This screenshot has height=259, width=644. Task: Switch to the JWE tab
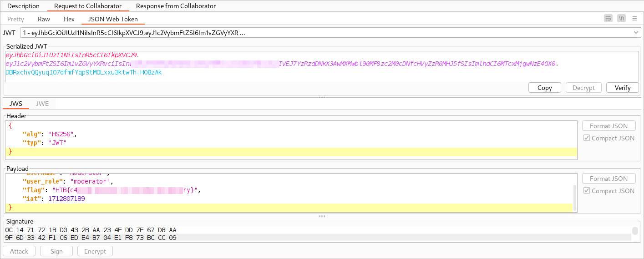click(x=42, y=104)
